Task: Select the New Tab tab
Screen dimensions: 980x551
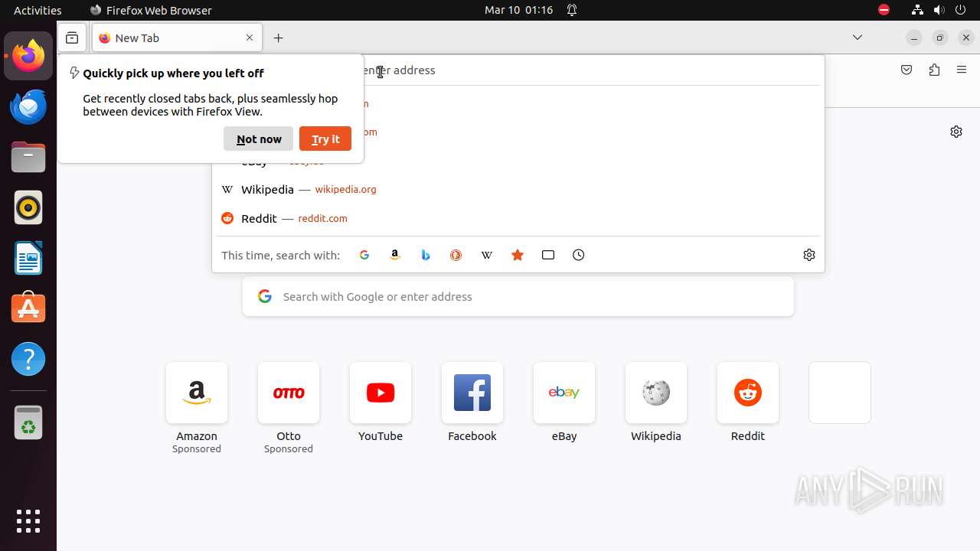Action: point(177,37)
